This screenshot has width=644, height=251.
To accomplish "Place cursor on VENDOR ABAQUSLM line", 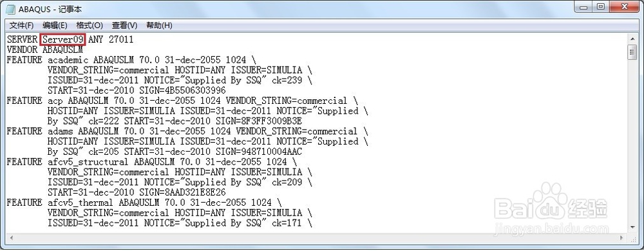I will (45, 50).
